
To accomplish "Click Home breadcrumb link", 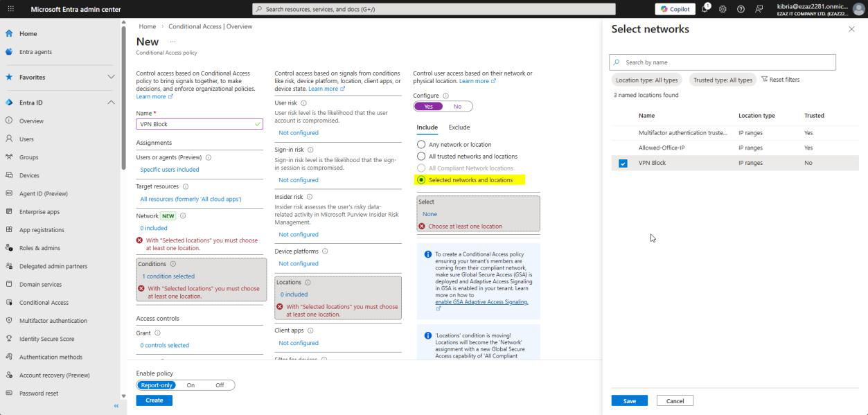I will (147, 26).
